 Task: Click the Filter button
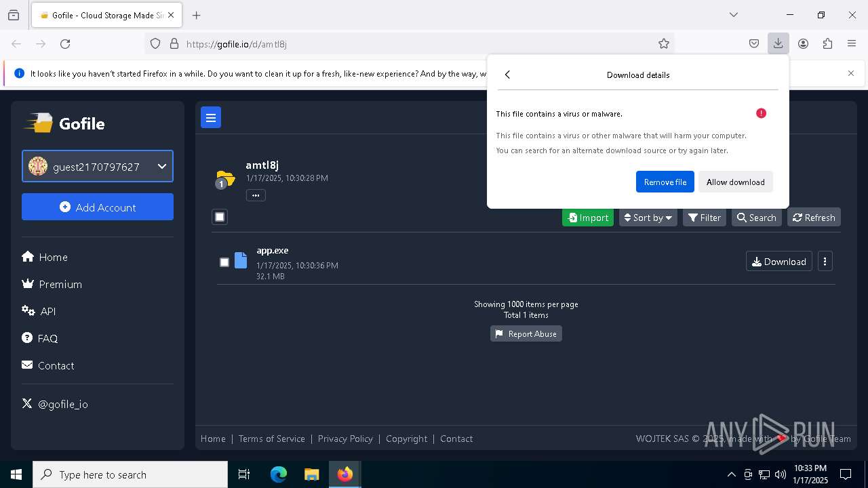(705, 218)
